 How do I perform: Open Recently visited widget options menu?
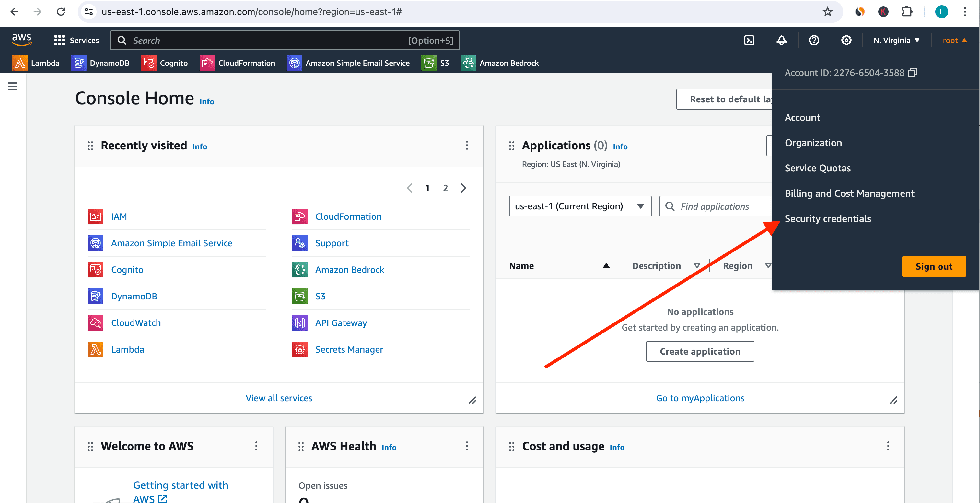[467, 145]
